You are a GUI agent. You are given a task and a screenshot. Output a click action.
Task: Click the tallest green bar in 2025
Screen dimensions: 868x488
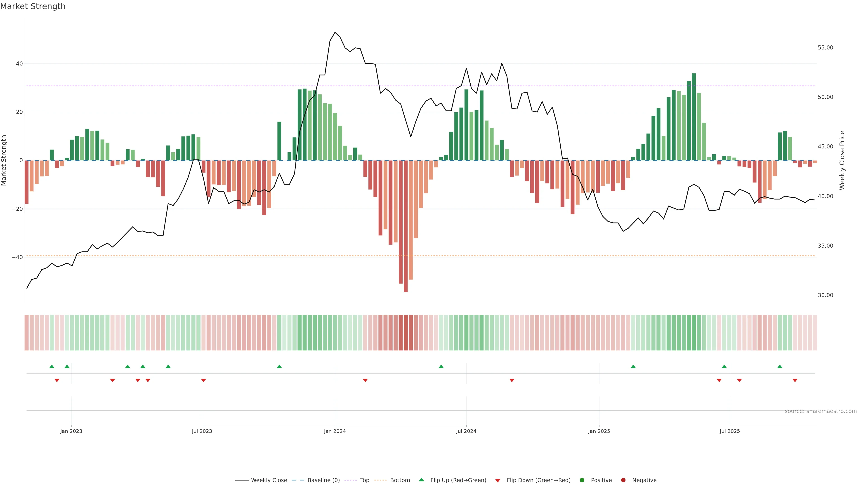[x=694, y=117]
